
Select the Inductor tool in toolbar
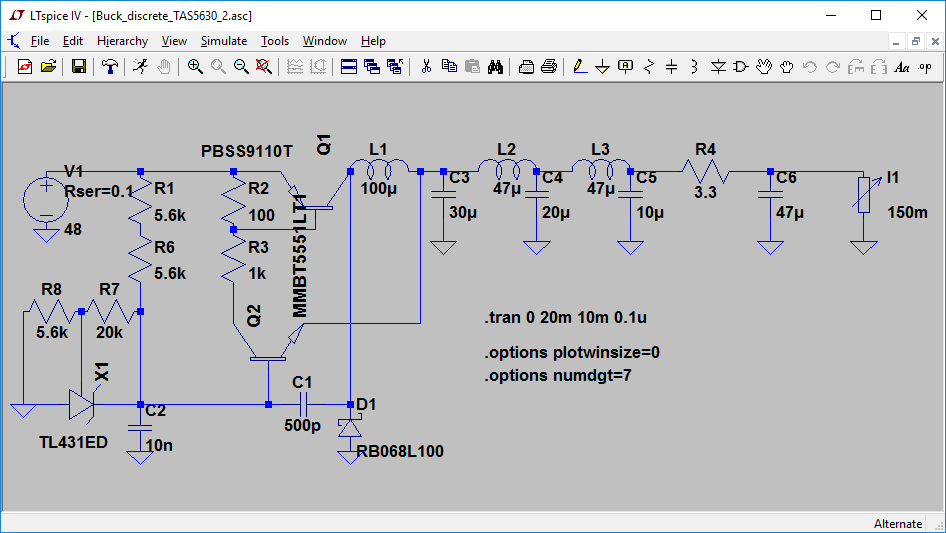pos(694,67)
